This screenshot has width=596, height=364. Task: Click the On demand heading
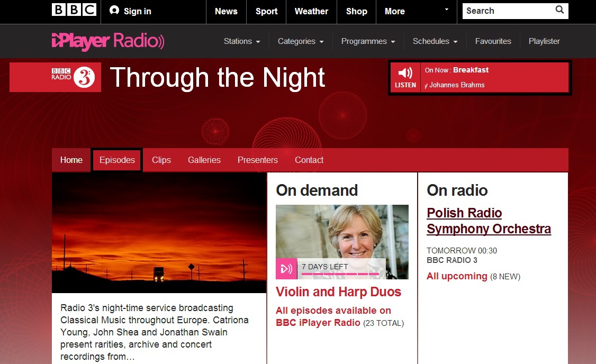[317, 190]
